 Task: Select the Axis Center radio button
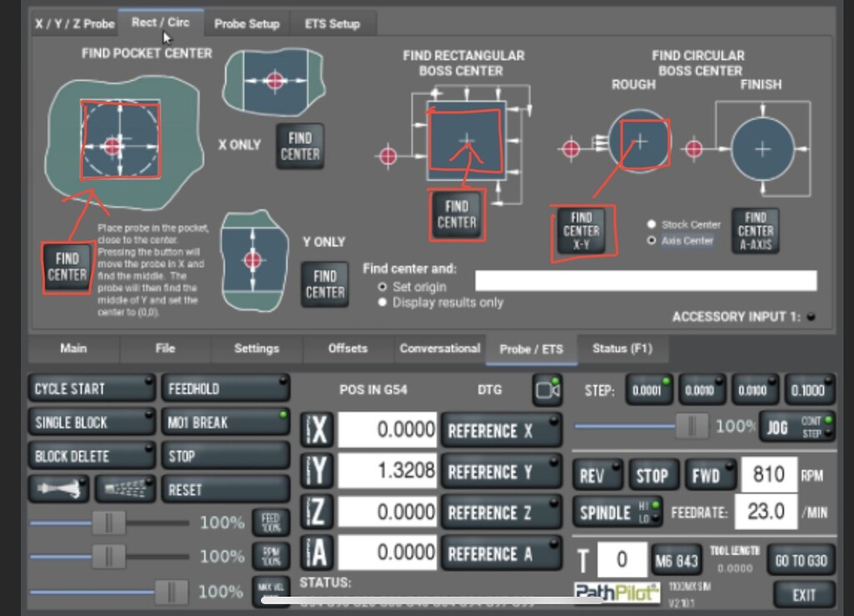coord(653,241)
